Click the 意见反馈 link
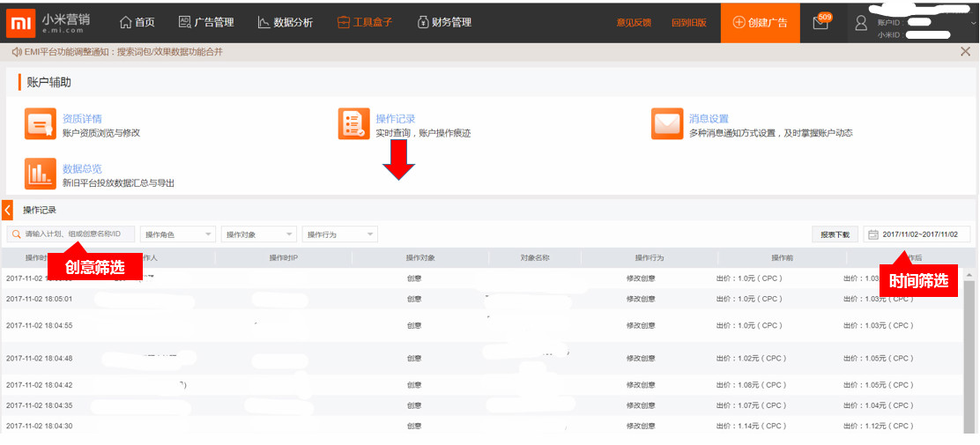 (634, 23)
